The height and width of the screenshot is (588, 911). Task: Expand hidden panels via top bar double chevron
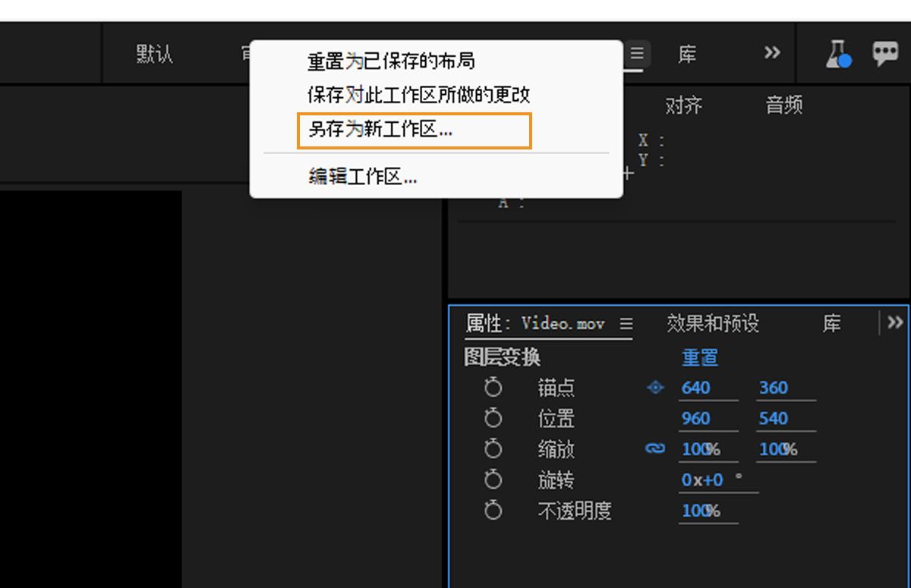click(771, 53)
